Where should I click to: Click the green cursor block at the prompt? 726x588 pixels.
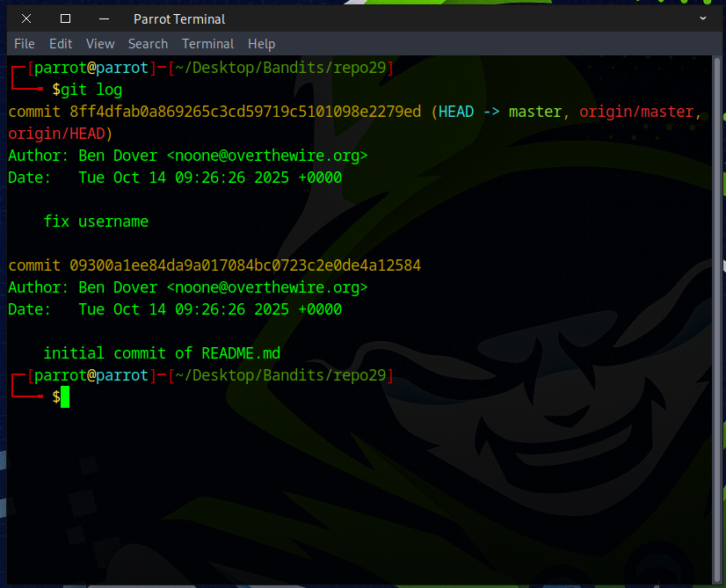click(x=65, y=397)
